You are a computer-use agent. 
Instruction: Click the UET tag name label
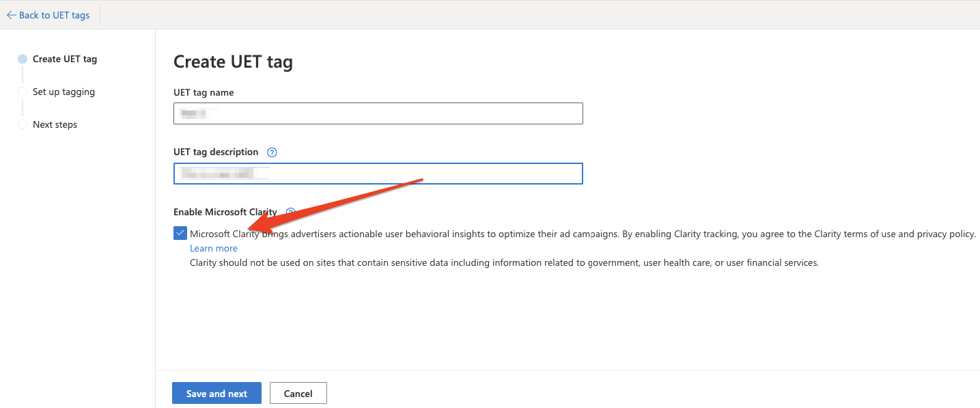coord(204,92)
